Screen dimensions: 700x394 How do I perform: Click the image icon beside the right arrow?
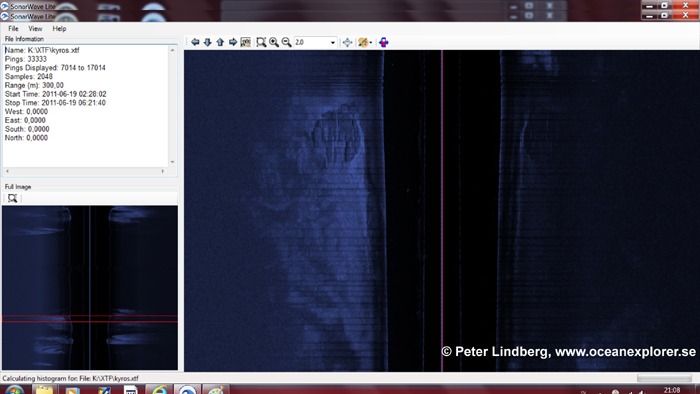246,42
